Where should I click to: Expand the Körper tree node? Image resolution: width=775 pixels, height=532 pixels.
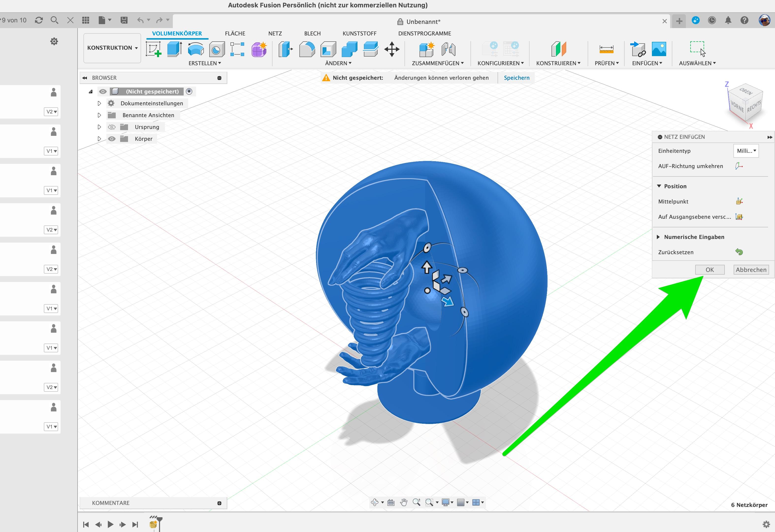point(99,139)
